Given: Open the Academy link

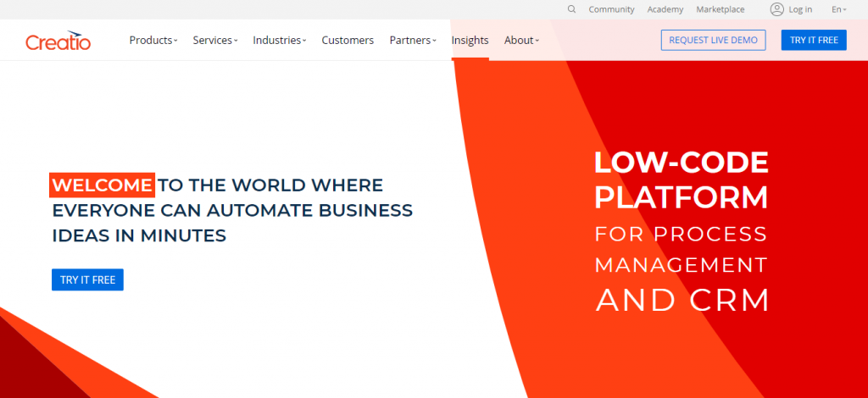Looking at the screenshot, I should coord(665,9).
